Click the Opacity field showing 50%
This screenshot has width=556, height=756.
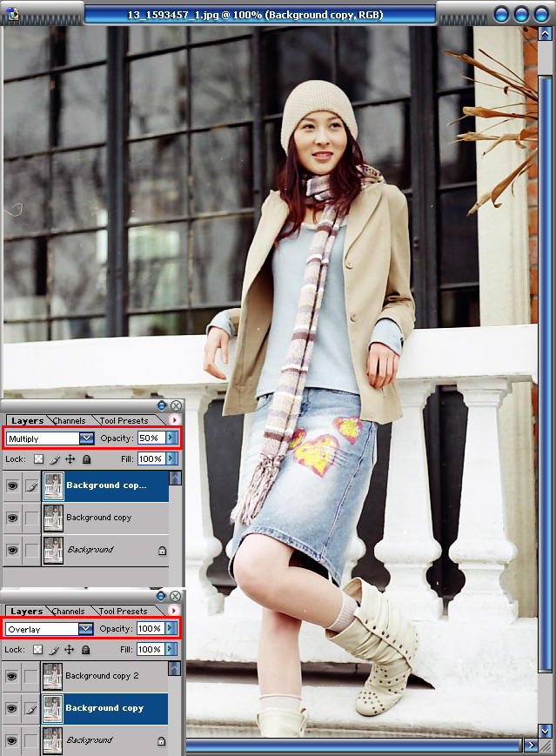[151, 438]
